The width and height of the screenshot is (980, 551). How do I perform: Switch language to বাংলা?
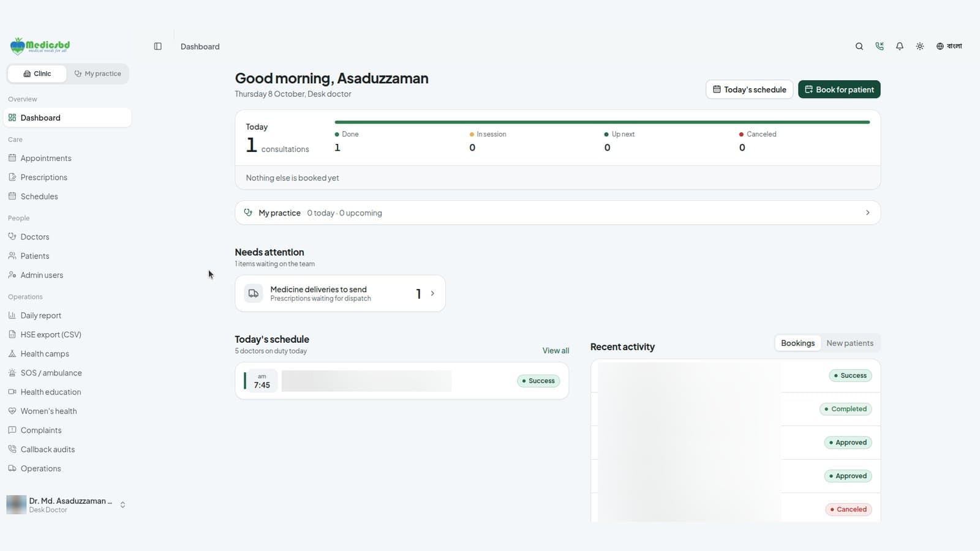949,47
